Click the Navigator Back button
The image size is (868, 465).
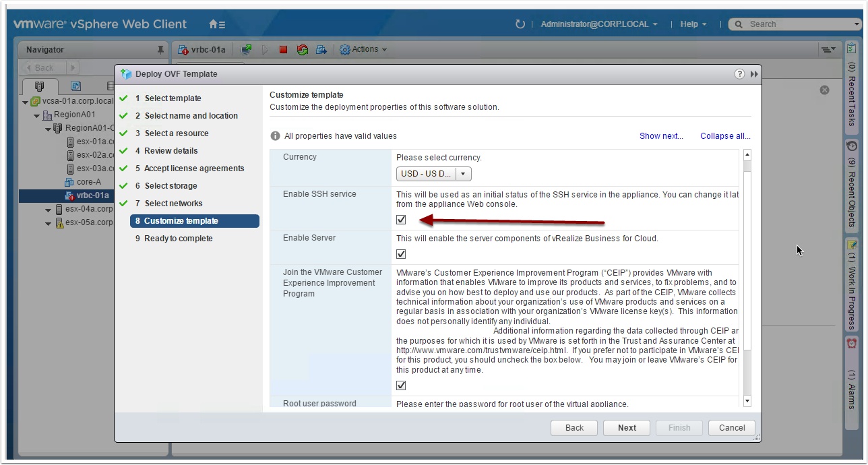pos(44,68)
